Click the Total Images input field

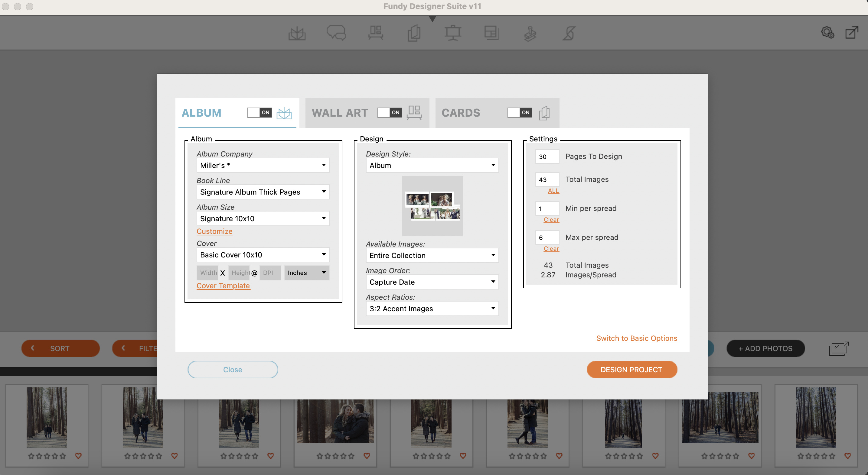click(x=547, y=179)
